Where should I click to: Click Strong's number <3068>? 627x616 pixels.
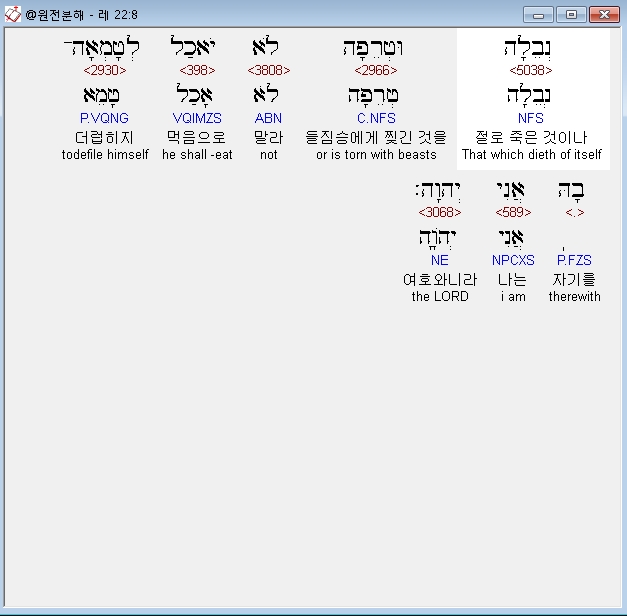[439, 212]
